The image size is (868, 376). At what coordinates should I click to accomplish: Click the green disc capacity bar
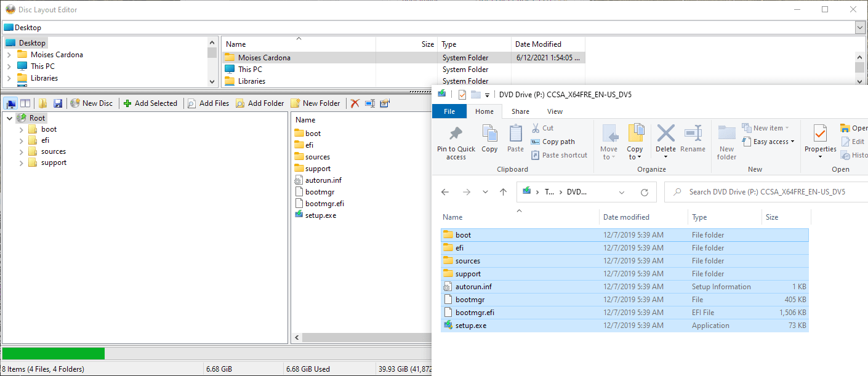(53, 353)
